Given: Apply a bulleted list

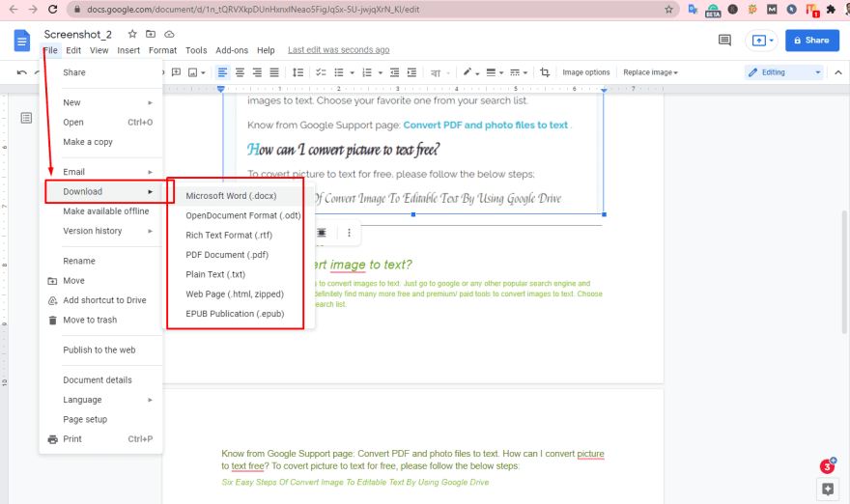Looking at the screenshot, I should point(339,72).
